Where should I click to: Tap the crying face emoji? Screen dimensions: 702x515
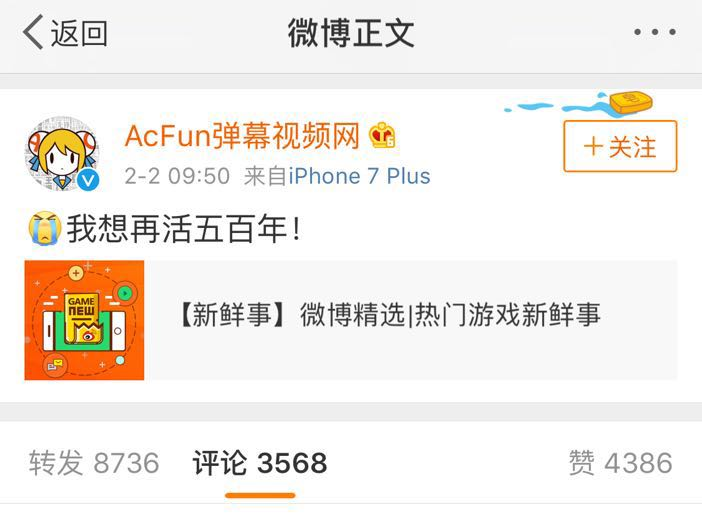[x=44, y=228]
